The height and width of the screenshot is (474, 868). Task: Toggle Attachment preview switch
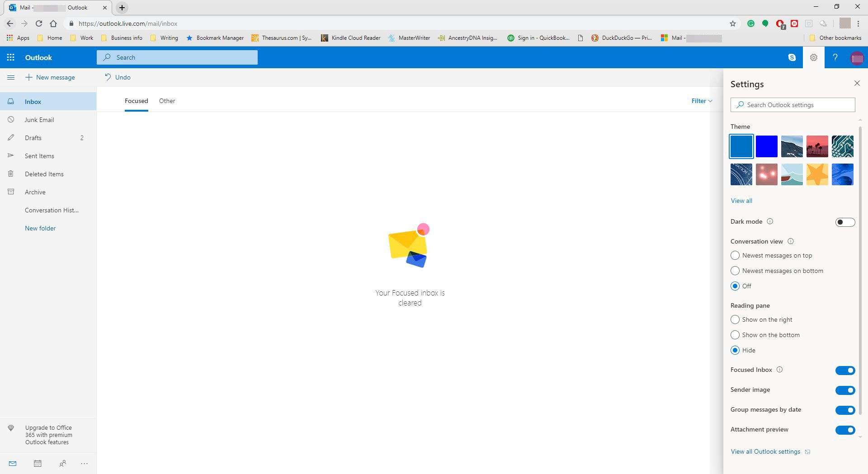(x=845, y=430)
